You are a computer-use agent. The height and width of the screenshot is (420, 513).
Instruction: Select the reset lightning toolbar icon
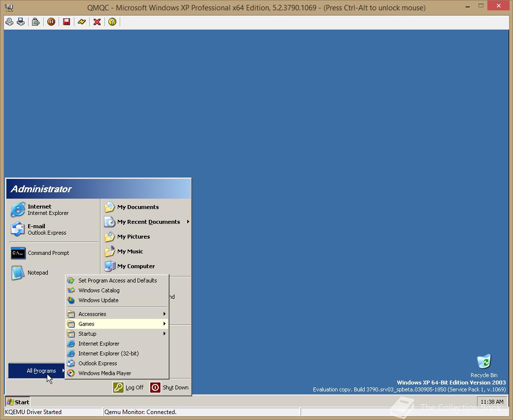[82, 22]
